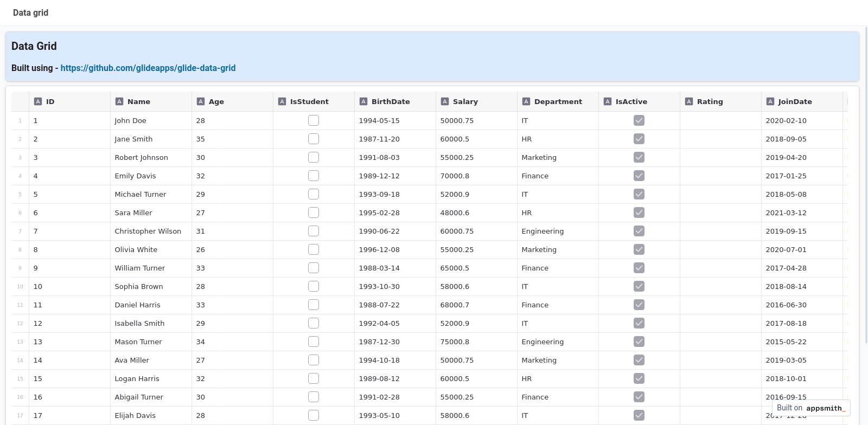Click the Christopher Wilson name cell
868x425 pixels.
pos(148,231)
